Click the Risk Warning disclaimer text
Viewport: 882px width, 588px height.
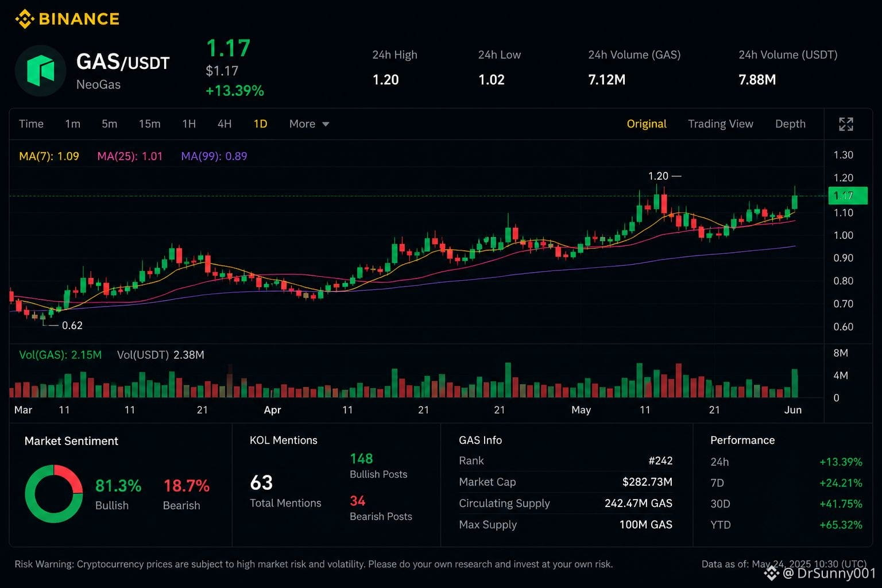click(314, 564)
